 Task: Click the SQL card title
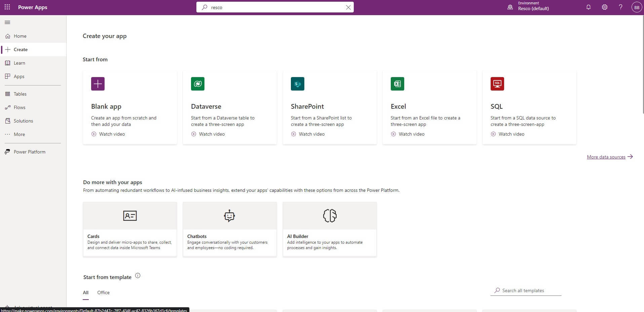pyautogui.click(x=497, y=106)
